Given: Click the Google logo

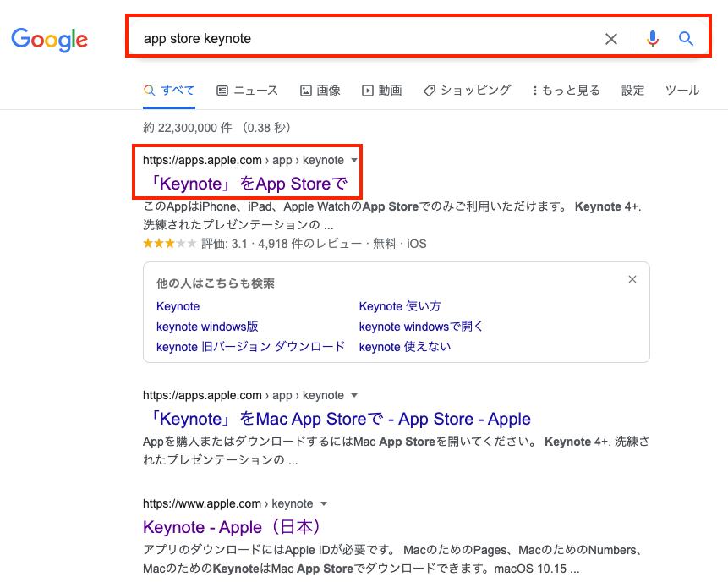Looking at the screenshot, I should 49,40.
